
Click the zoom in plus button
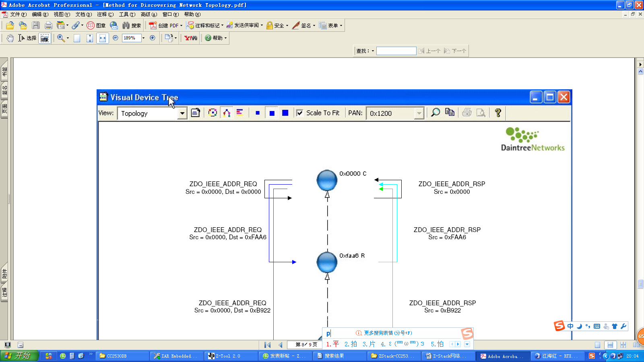pos(153,38)
